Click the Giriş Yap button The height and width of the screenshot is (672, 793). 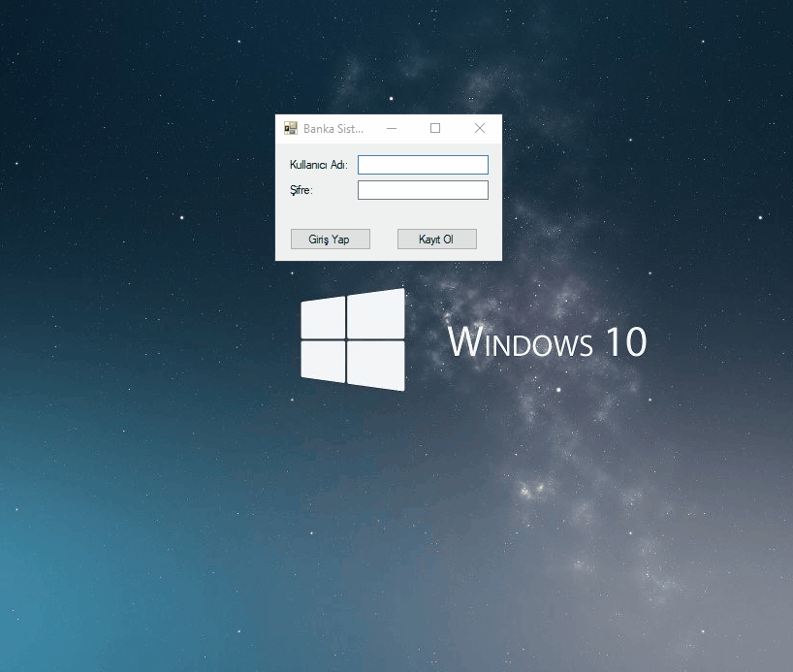pyautogui.click(x=331, y=239)
